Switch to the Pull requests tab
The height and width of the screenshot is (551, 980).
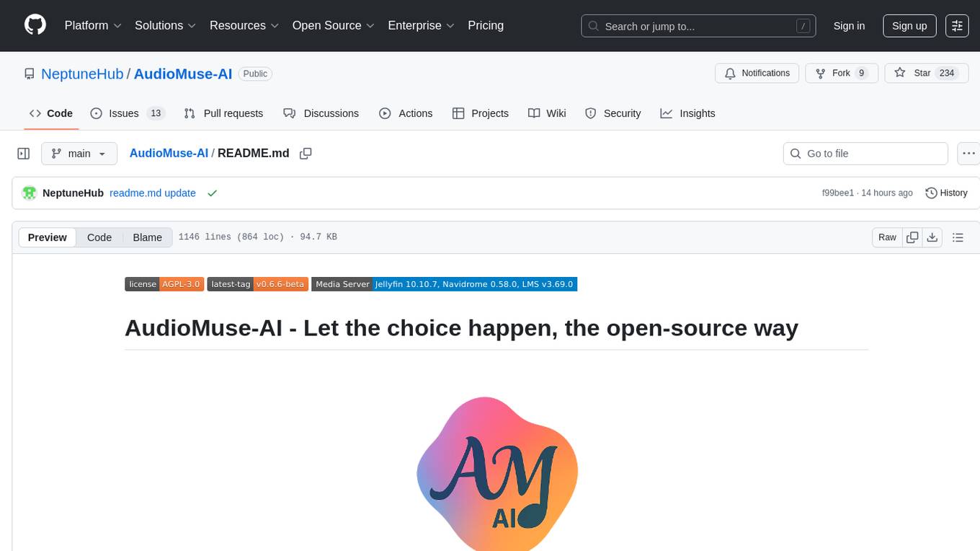coord(223,113)
